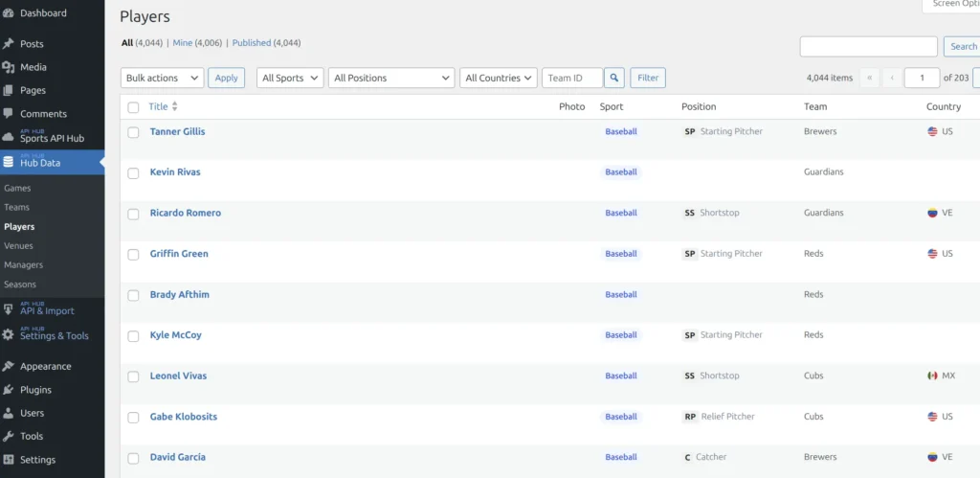This screenshot has height=478, width=980.
Task: Click Baseball tag in Griffin Green row
Action: pyautogui.click(x=621, y=254)
